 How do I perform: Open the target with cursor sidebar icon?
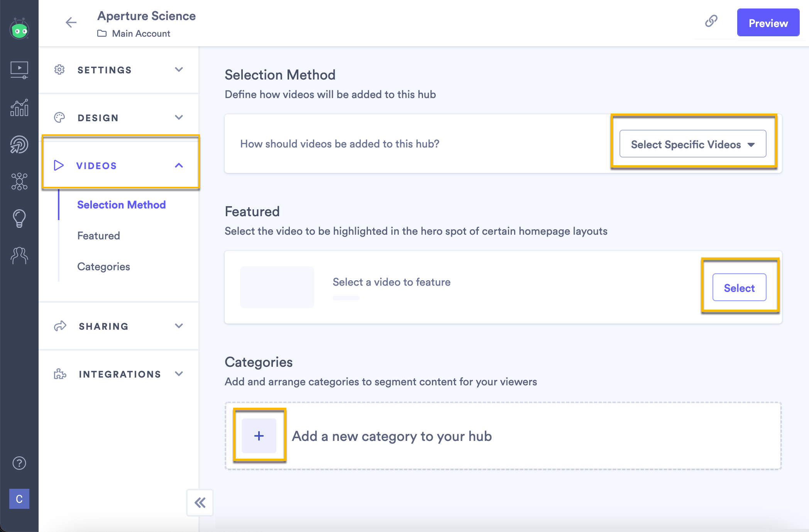coord(19,145)
